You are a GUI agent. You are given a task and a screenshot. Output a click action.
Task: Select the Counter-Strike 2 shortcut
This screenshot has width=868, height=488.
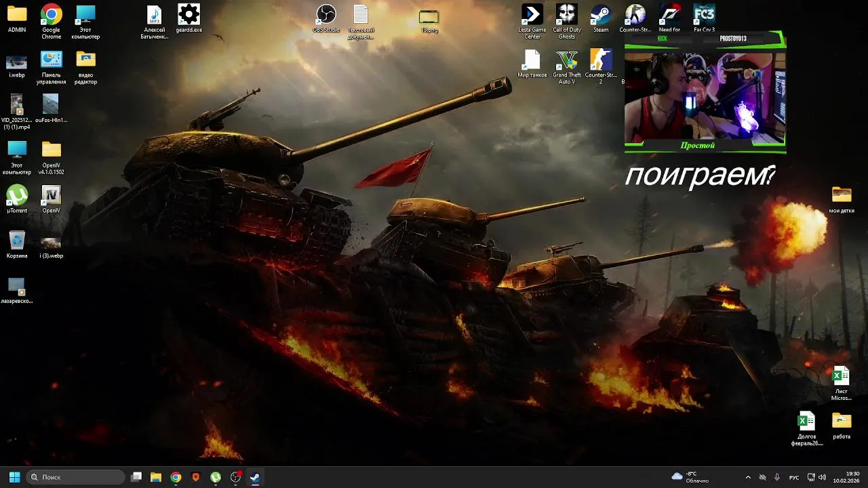point(601,66)
